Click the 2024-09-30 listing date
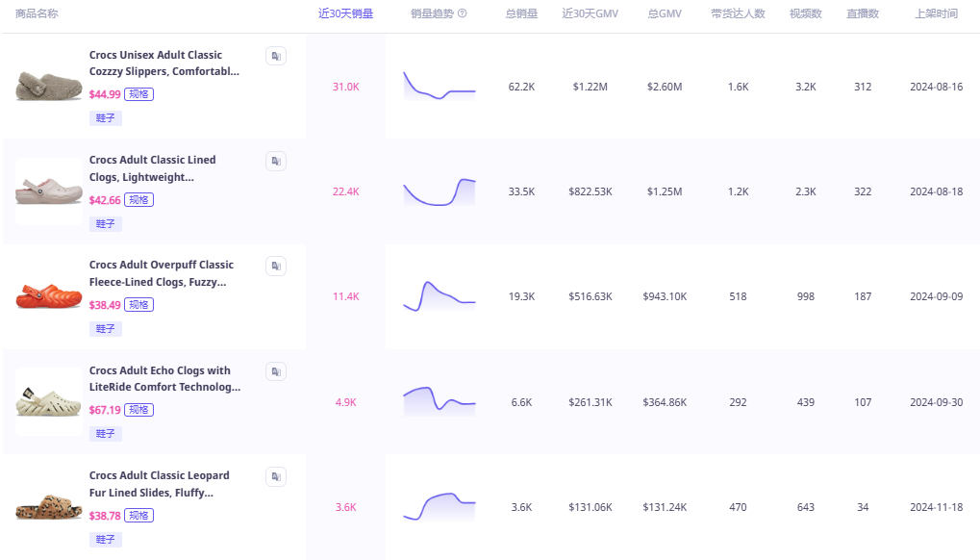Image resolution: width=980 pixels, height=560 pixels. [937, 402]
